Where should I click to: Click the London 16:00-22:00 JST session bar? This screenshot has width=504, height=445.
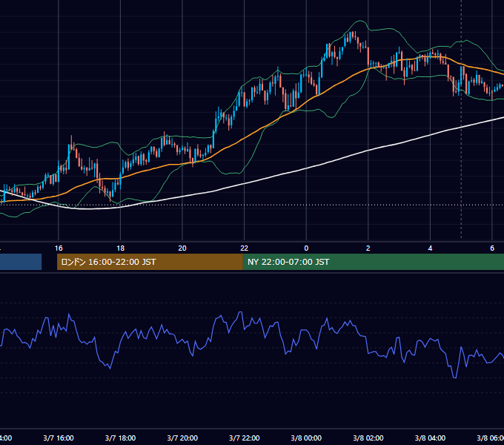click(150, 262)
